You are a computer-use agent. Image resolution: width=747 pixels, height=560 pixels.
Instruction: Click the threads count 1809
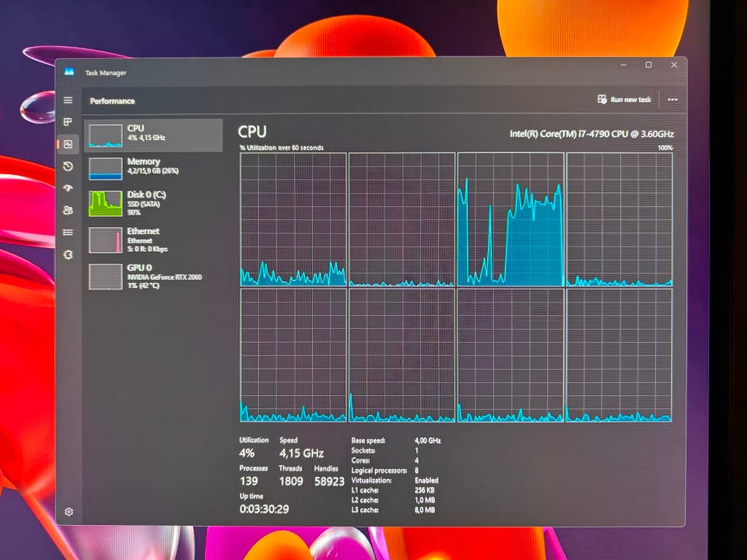click(x=291, y=481)
